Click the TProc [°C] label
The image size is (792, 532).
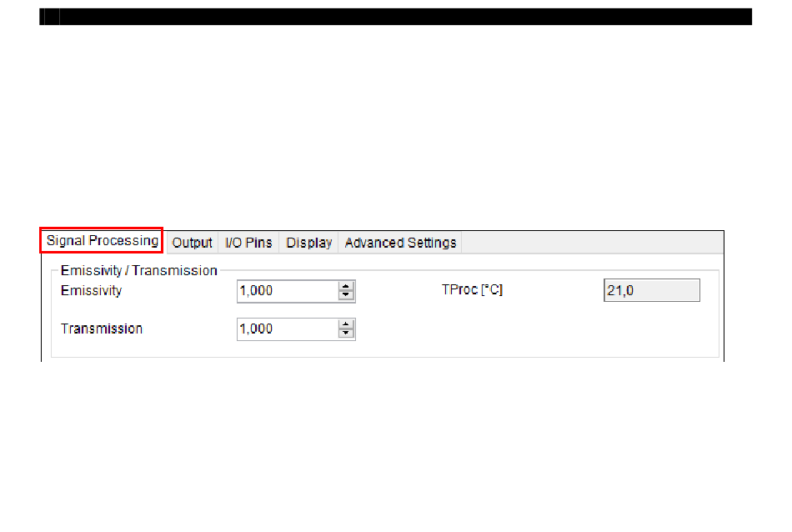[x=472, y=289]
